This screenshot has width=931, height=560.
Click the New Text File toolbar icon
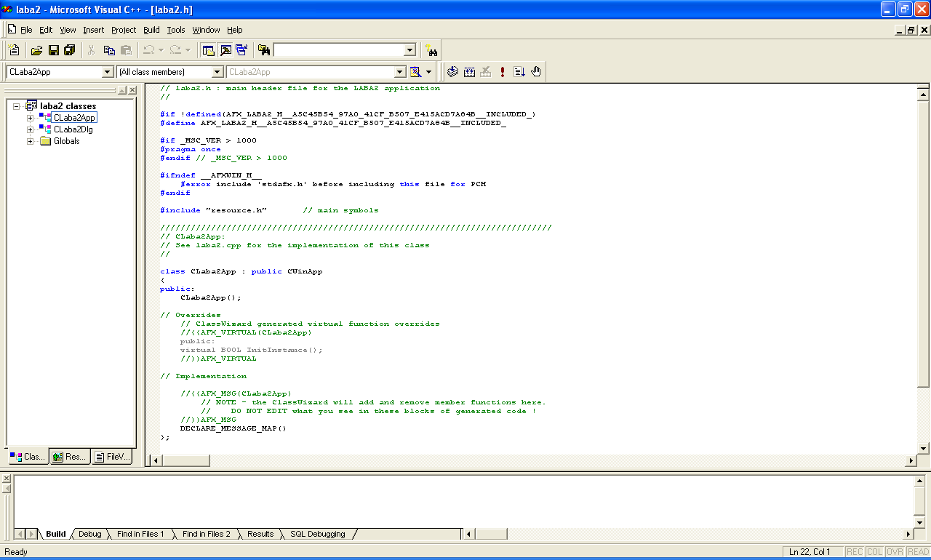point(14,50)
